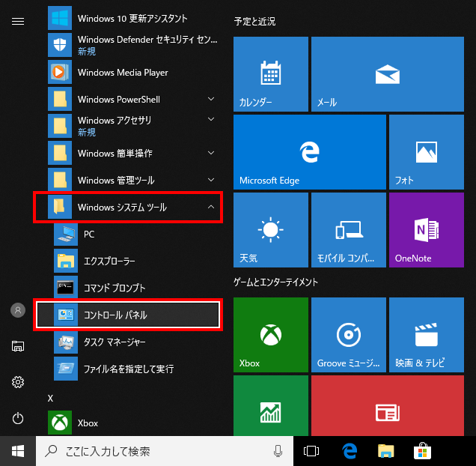This screenshot has height=466, width=476.
Task: Open the Mail (メール) tile
Action: [x=387, y=73]
